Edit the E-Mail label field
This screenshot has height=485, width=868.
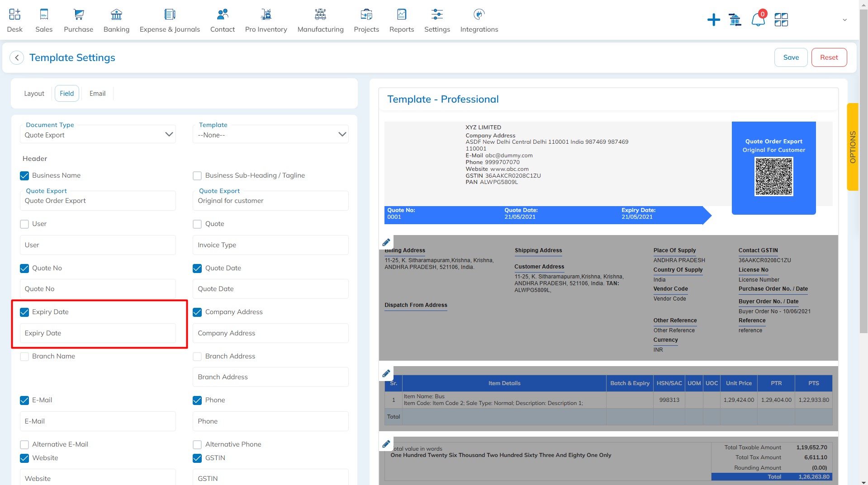coord(98,421)
